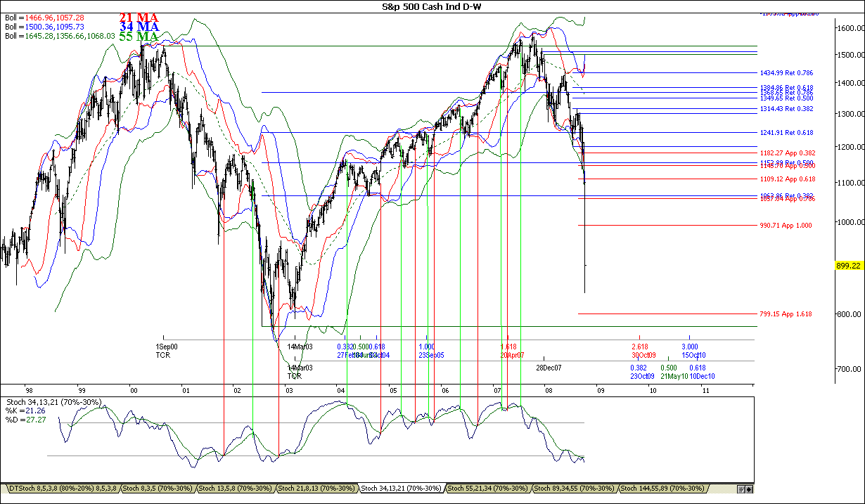Click the 1434.99 Ret 0.786 retracement label
The image size is (865, 504).
[x=786, y=72]
